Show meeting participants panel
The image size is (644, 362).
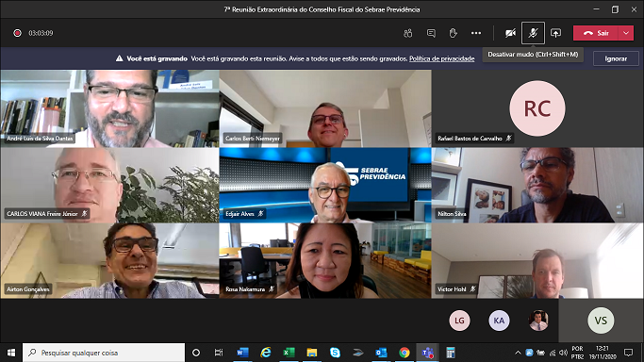[x=408, y=33]
